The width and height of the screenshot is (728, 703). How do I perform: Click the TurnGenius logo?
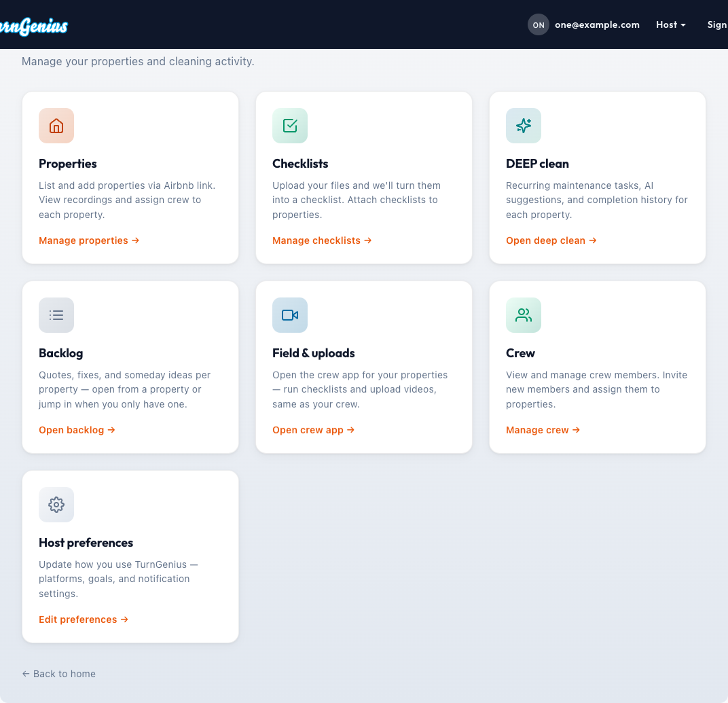(x=33, y=26)
